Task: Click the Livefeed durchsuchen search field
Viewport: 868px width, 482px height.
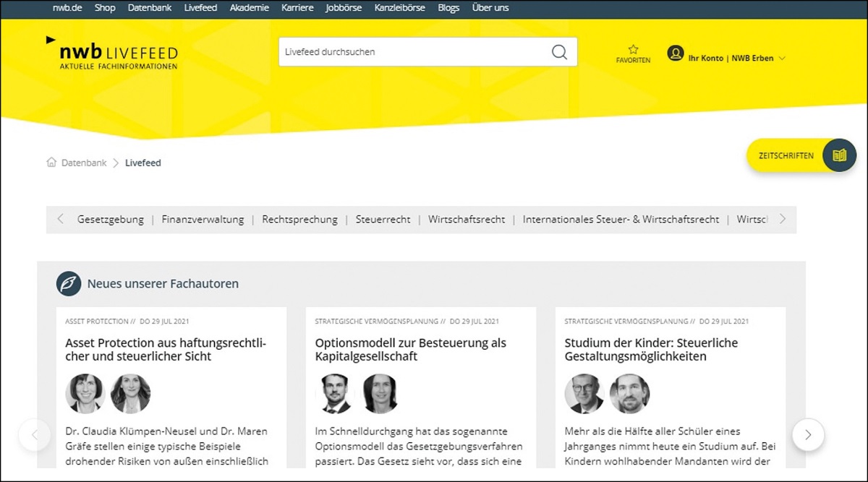Action: (x=412, y=52)
